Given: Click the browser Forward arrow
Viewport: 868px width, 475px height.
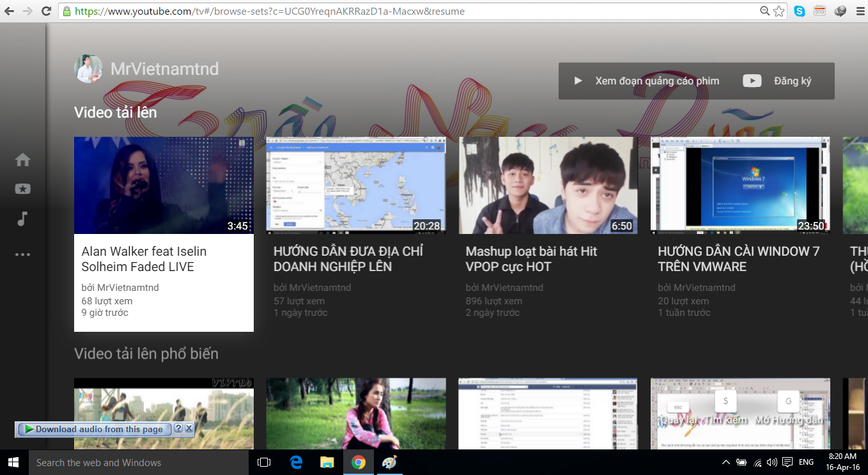Looking at the screenshot, I should 27,11.
